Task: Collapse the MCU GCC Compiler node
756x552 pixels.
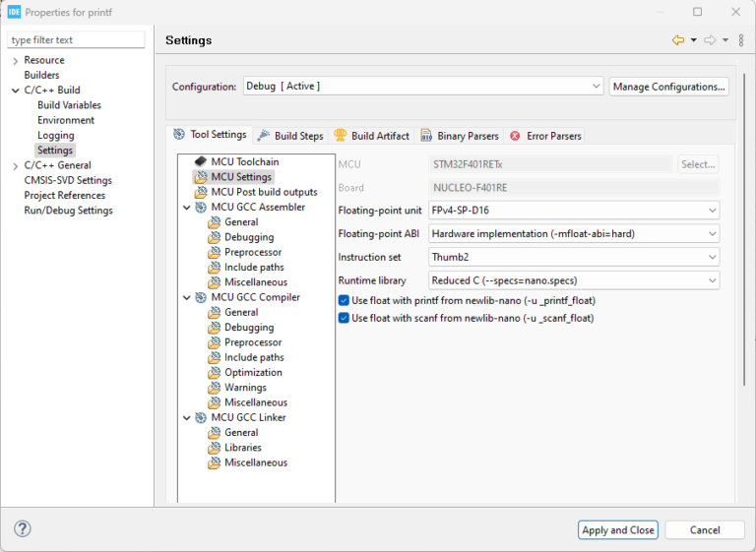Action: tap(186, 297)
